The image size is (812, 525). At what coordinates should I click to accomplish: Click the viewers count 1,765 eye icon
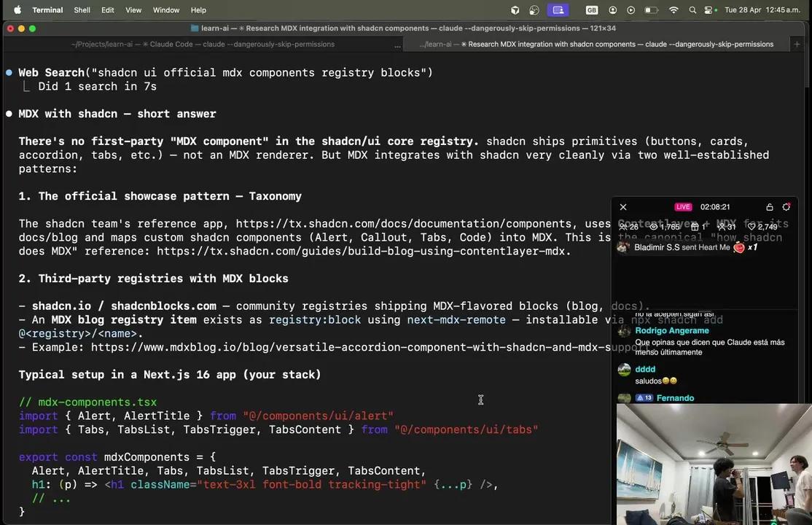click(x=665, y=227)
